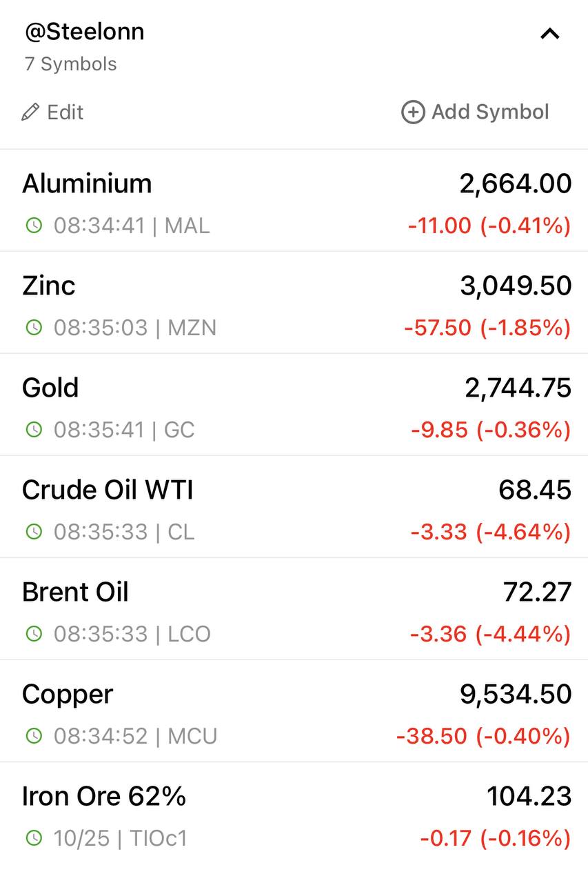
Task: Tap the circled plus Add Symbol icon
Action: [x=413, y=112]
